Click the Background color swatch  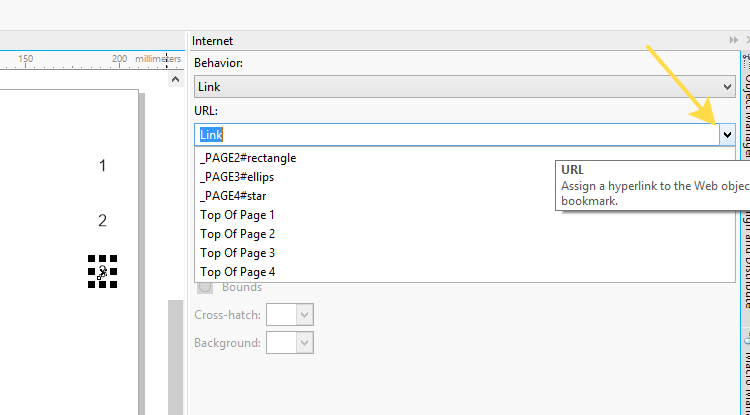[281, 343]
